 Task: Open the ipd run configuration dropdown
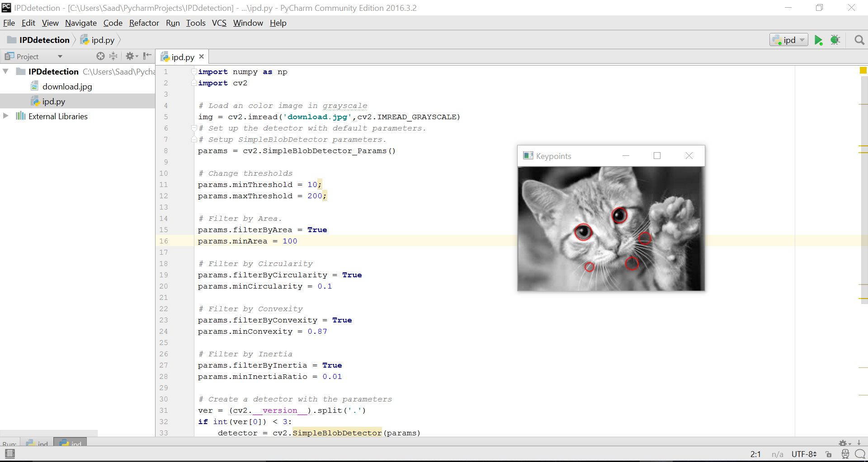[x=789, y=40]
